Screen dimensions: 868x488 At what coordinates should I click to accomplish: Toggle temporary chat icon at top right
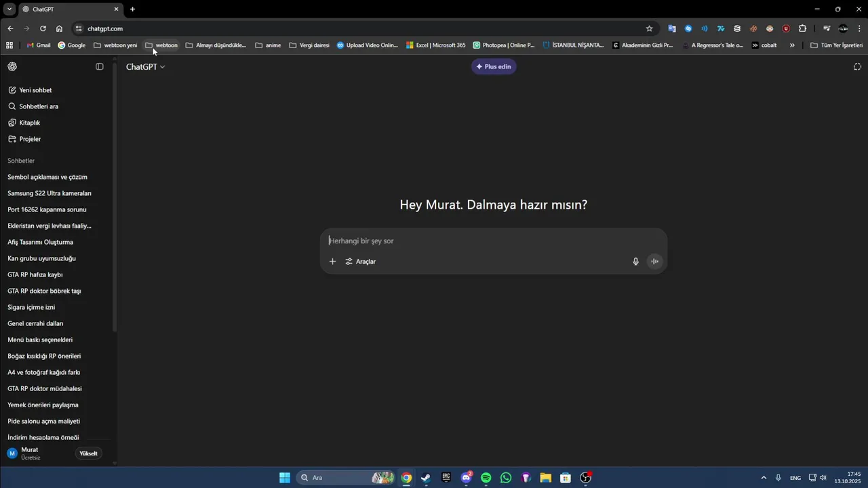[857, 66]
